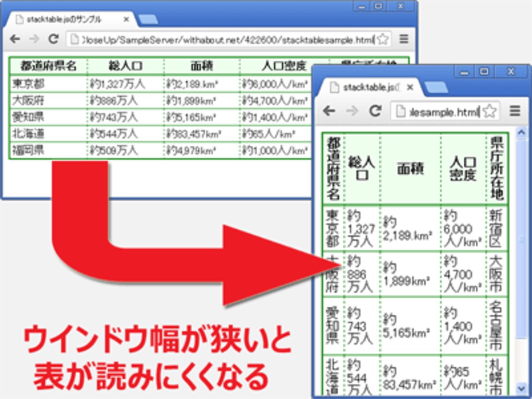Screen dimensions: 532x399
Task: Open a new tab in the rear window
Action: pyautogui.click(x=148, y=20)
